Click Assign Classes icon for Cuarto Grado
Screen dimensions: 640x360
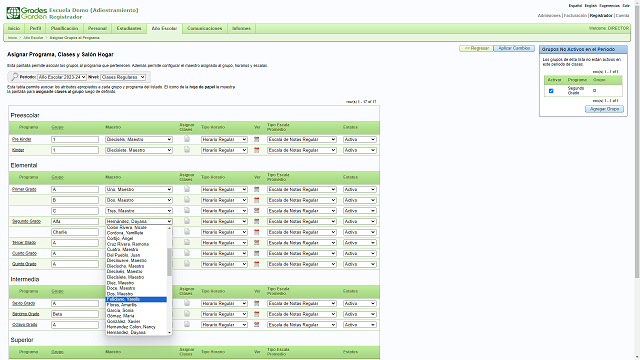pos(187,253)
